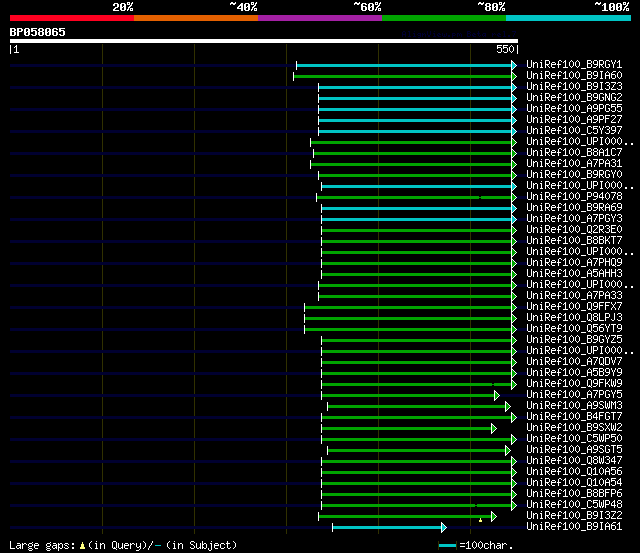Open hit UniRef100_B9SXW2
The height and width of the screenshot is (553, 640).
(x=574, y=428)
